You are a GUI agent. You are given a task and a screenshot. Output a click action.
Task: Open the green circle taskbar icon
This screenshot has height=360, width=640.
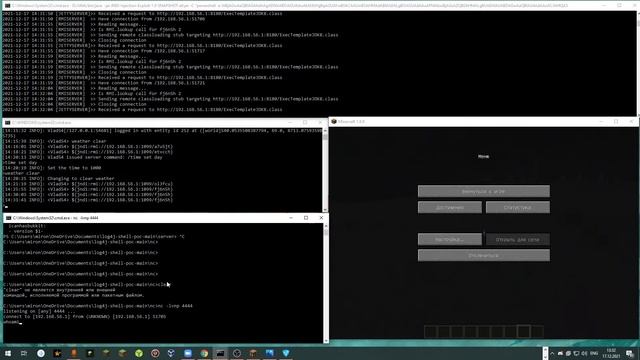click(139, 353)
